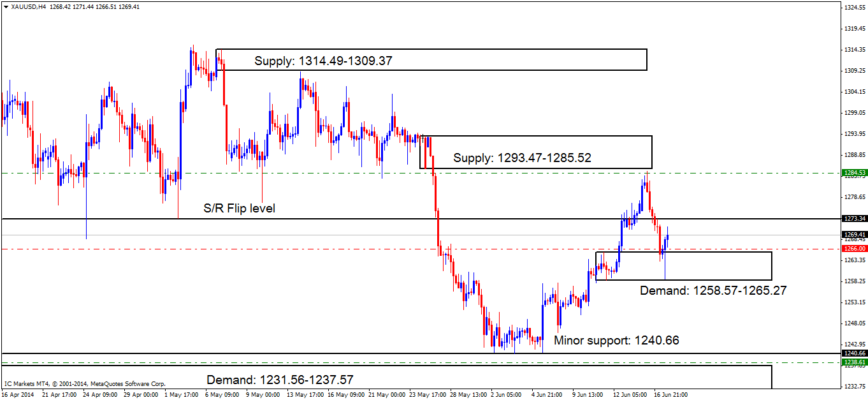The image size is (868, 400).
Task: Select the 'Demand: 1258.57-1265.27' label
Action: click(713, 290)
